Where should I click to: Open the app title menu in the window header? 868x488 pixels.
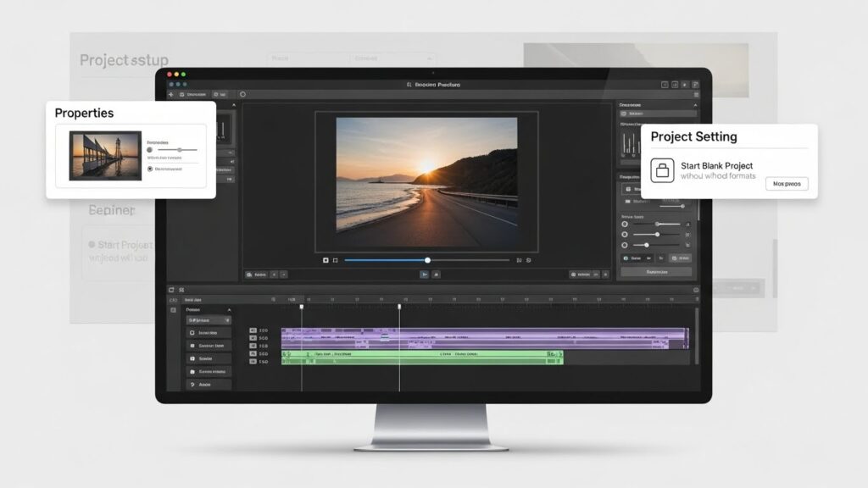(434, 85)
